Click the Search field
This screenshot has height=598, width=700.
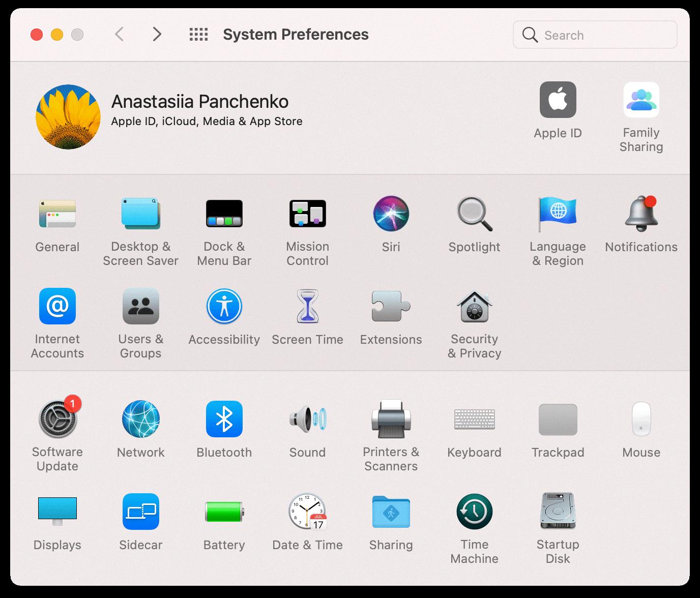tap(600, 35)
